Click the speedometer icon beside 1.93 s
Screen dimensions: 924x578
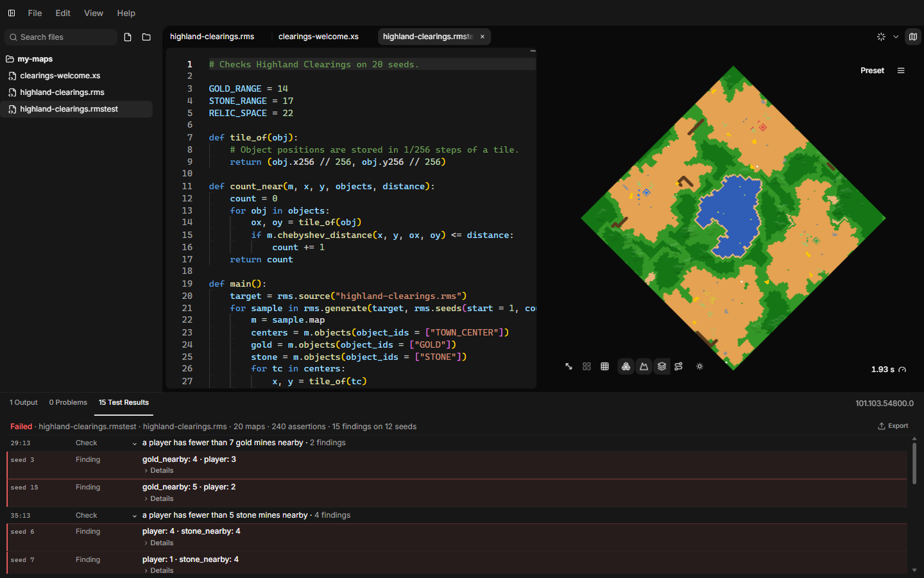[x=902, y=370]
